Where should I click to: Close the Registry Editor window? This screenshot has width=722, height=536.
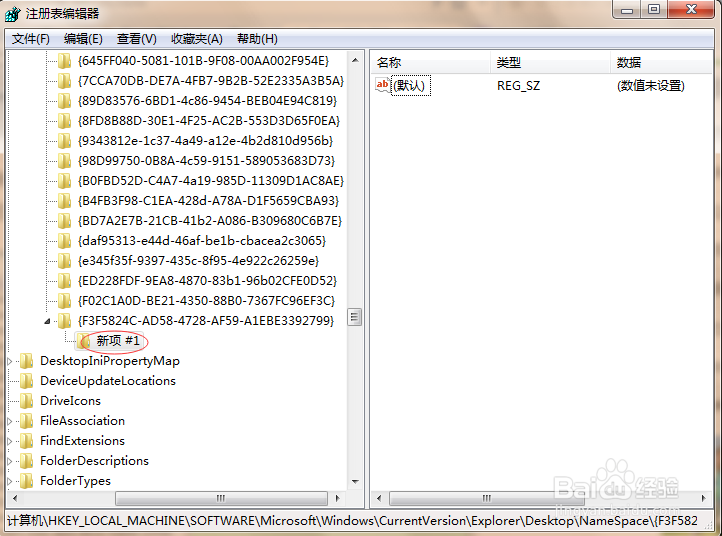pos(691,10)
